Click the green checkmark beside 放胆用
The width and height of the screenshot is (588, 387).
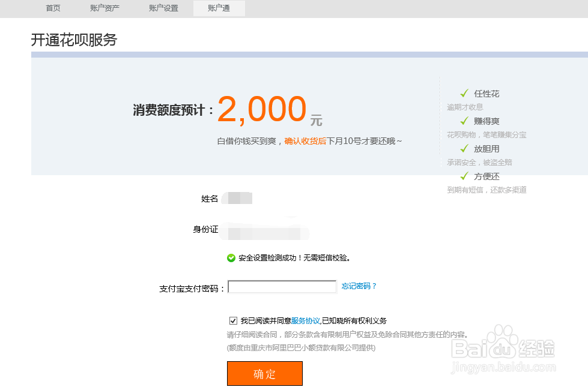(x=464, y=148)
